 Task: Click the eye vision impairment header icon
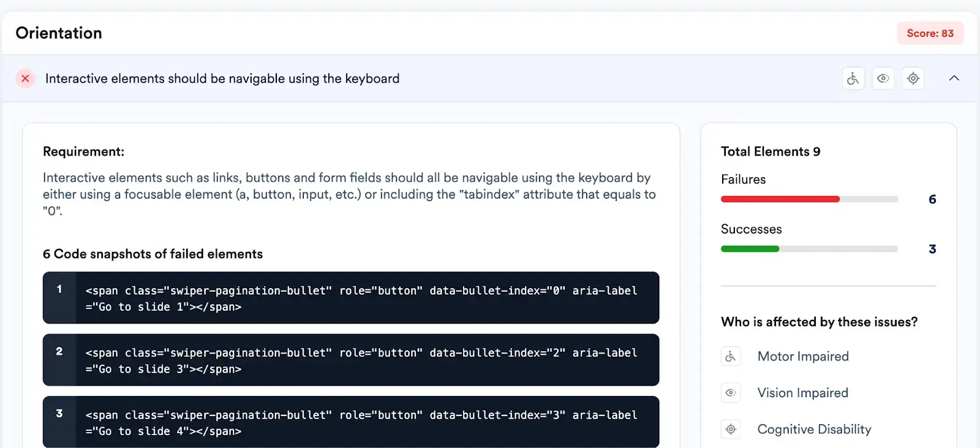coord(883,78)
